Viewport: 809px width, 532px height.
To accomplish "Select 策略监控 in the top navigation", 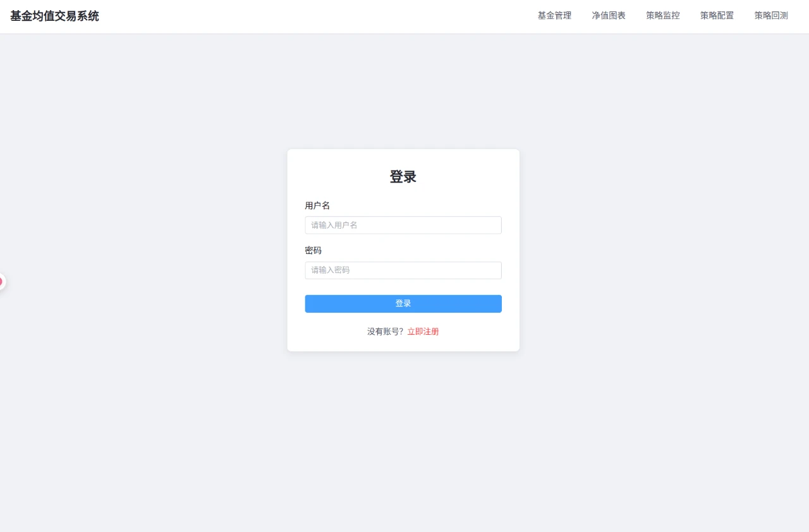I will (x=663, y=16).
